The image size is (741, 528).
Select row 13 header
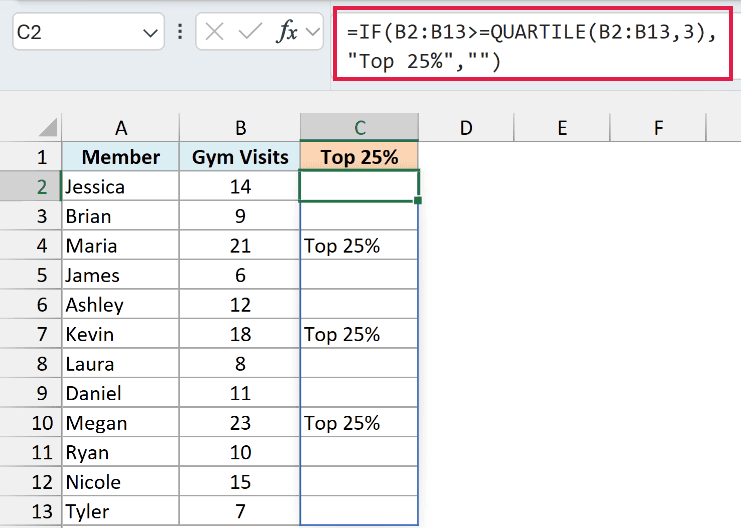[x=31, y=511]
